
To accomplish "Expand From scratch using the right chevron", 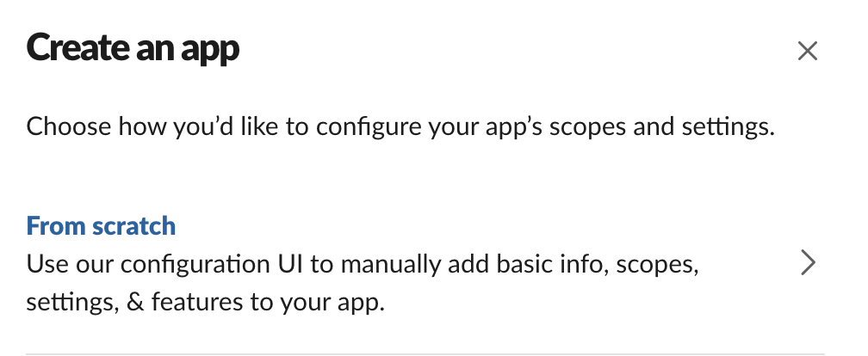I will pos(807,263).
